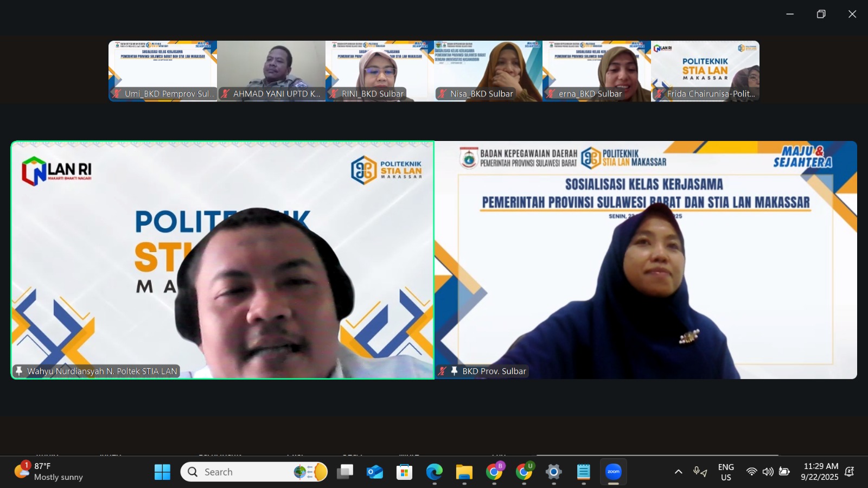Click the Task View button on the taskbar

[x=346, y=471]
